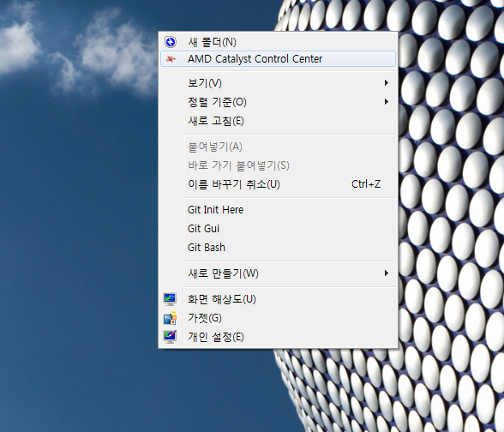Expand the 보기(V) submenu arrow
Viewport: 504px width, 432px height.
coord(387,83)
